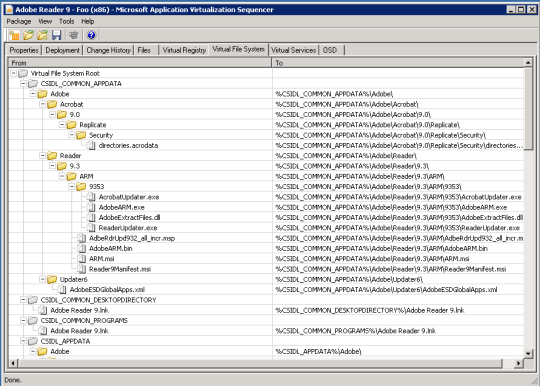Viewport: 540px width, 386px height.
Task: Click the folder icon of Virtual File System Root
Action: pyautogui.click(x=23, y=73)
